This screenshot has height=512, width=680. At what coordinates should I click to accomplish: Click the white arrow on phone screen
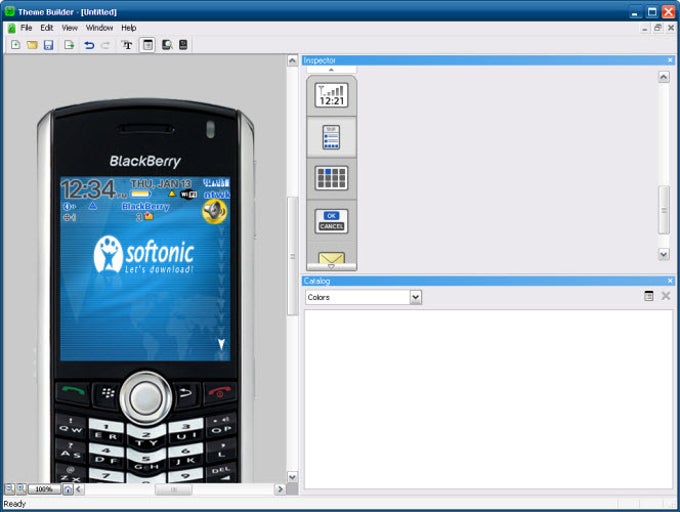point(221,344)
